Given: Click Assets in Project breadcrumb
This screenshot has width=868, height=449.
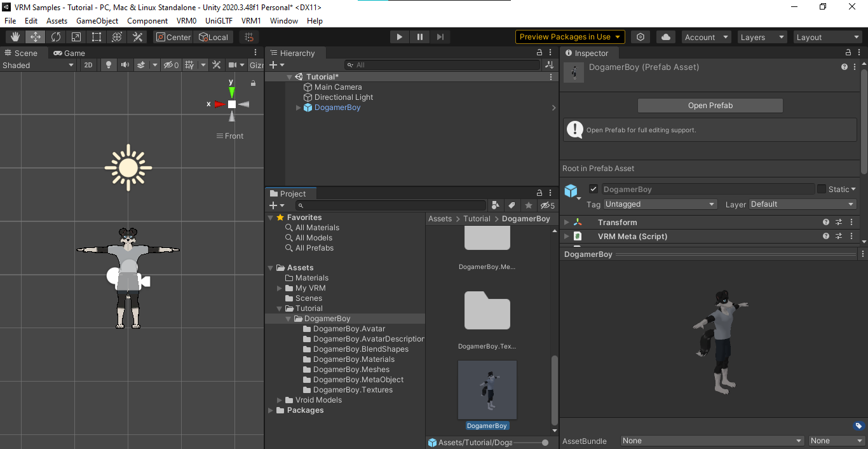Looking at the screenshot, I should [440, 219].
